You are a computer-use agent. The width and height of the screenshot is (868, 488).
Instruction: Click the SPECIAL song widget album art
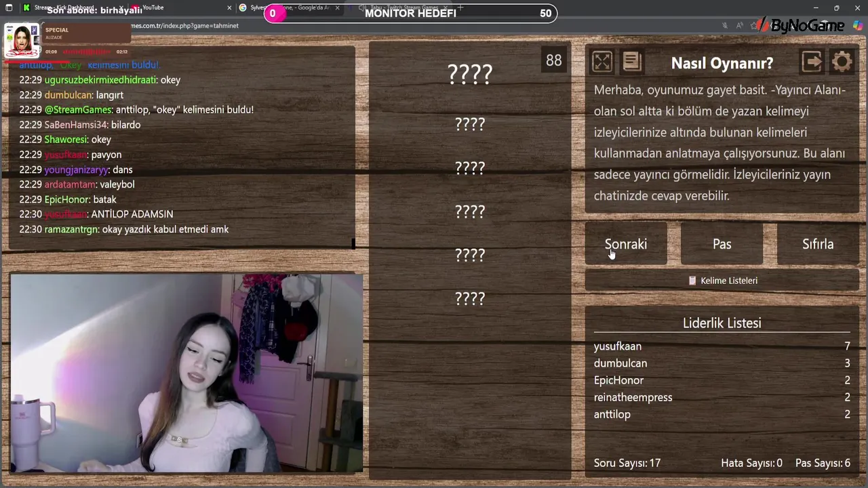pyautogui.click(x=22, y=41)
